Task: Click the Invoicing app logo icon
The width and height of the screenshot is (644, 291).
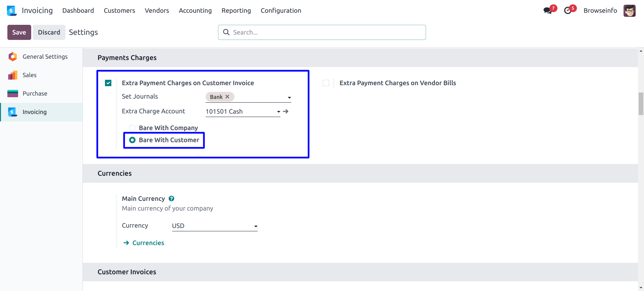Action: pyautogui.click(x=11, y=11)
